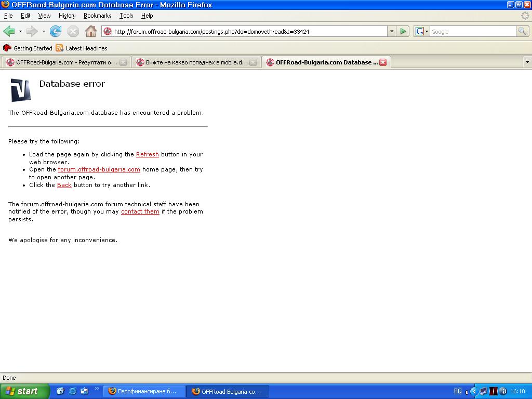Click the first Quick Launch icon
The image size is (532, 399).
click(60, 391)
